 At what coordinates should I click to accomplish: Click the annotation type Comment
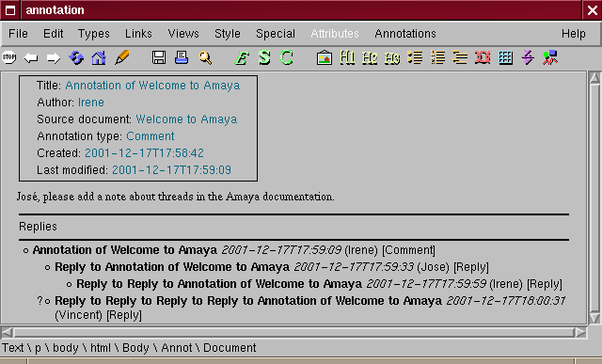click(x=150, y=136)
